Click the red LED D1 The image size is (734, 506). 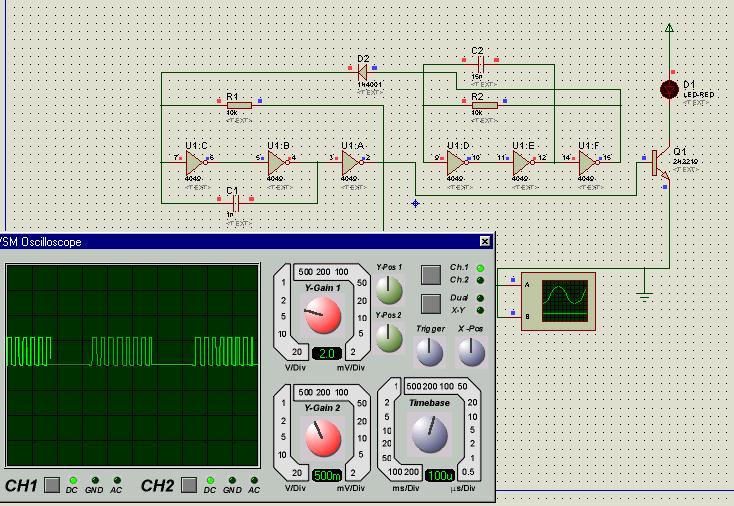coord(670,89)
